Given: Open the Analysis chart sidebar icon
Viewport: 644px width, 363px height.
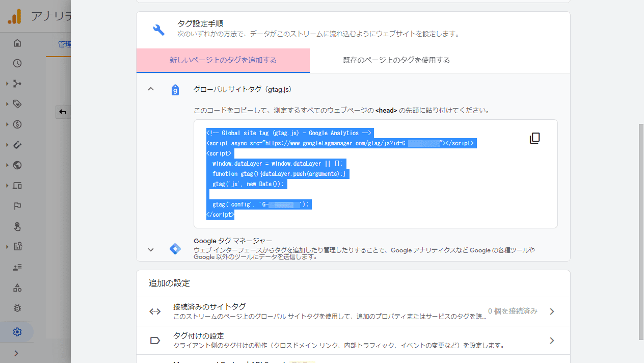Looking at the screenshot, I should (x=17, y=247).
